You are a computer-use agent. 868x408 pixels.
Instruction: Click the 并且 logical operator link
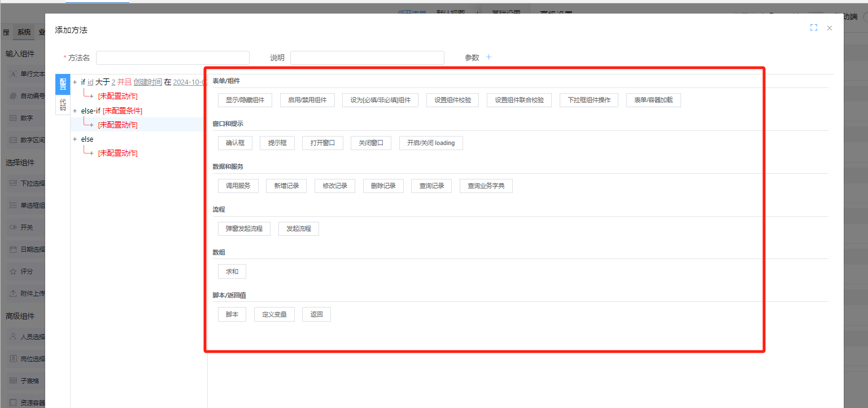pyautogui.click(x=124, y=82)
